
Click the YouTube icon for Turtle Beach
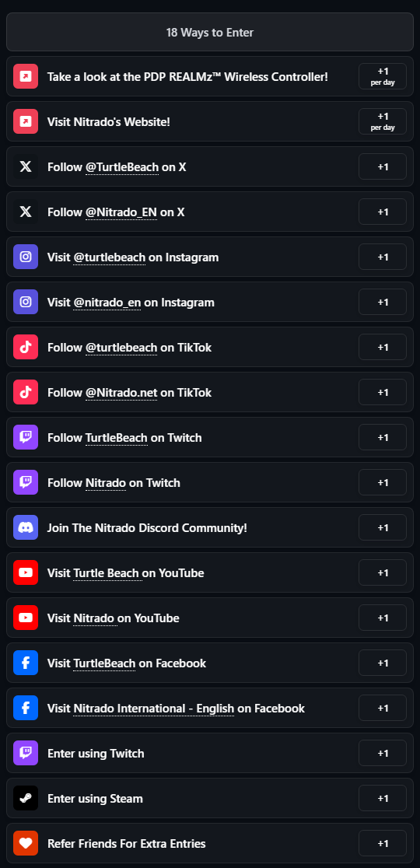26,573
